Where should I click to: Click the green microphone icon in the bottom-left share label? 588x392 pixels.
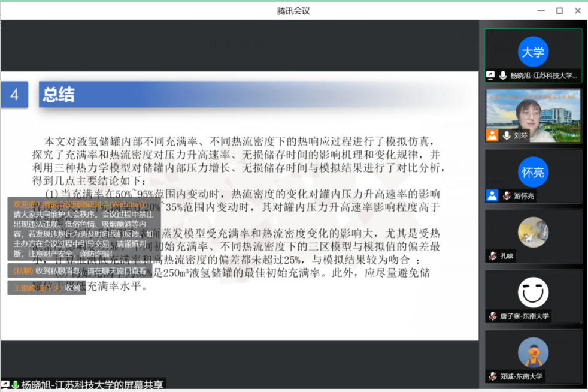click(x=15, y=385)
